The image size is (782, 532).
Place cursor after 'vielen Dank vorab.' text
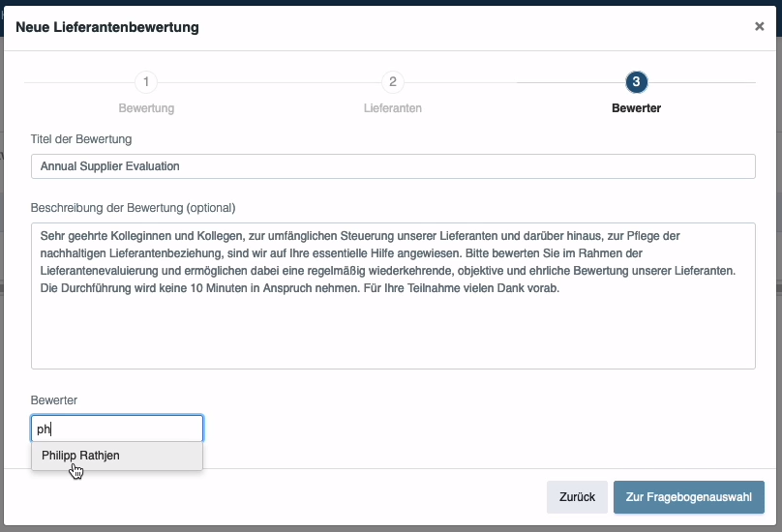click(x=560, y=288)
